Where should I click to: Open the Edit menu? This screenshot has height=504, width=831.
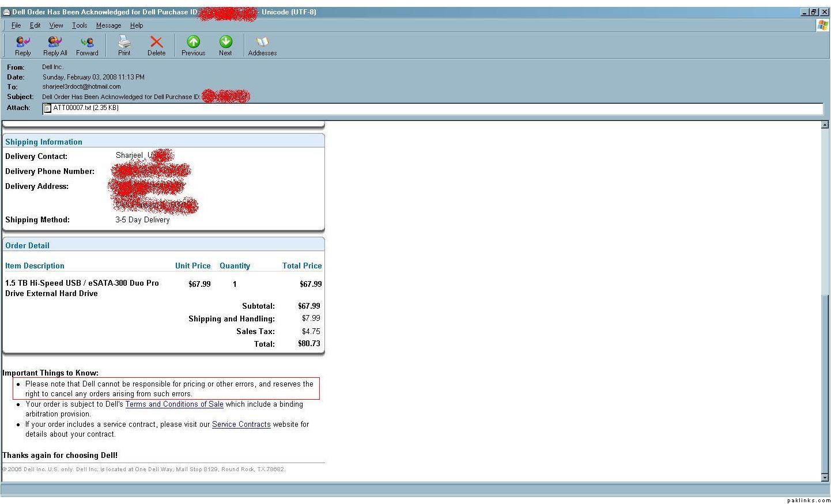pos(35,25)
